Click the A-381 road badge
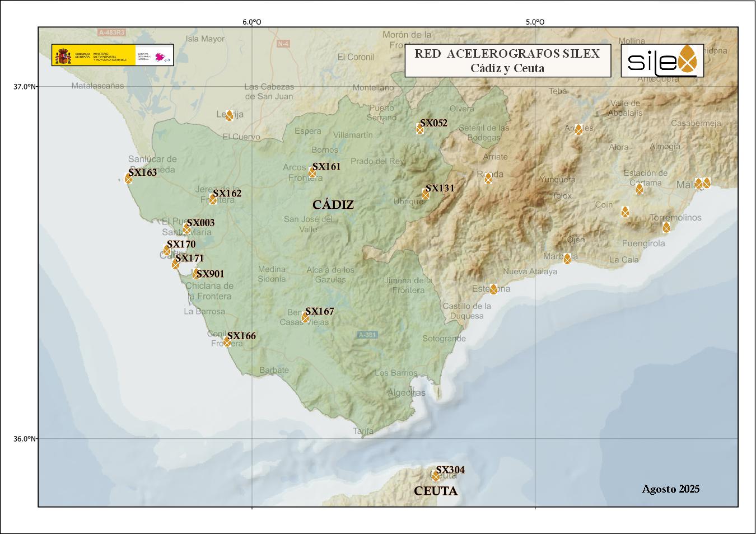Viewport: 756px width, 534px height. point(367,335)
